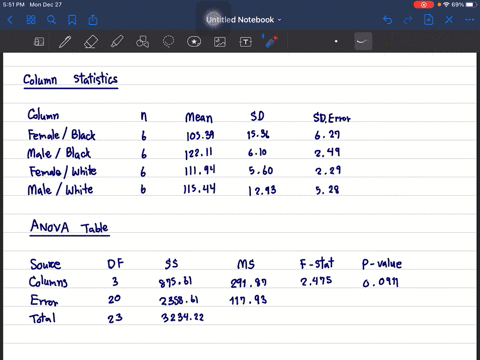The height and width of the screenshot is (360, 480).
Task: Redo the last action
Action: click(x=408, y=20)
